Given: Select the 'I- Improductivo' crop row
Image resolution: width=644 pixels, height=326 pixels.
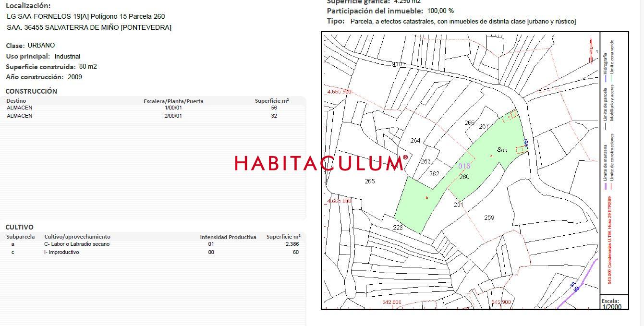Looking at the screenshot, I should (x=154, y=252).
